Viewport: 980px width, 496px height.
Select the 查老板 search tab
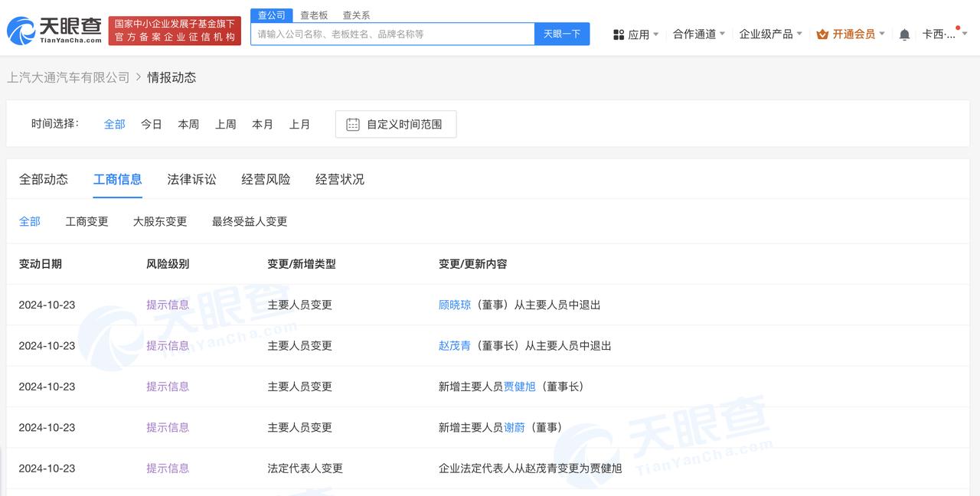[314, 15]
